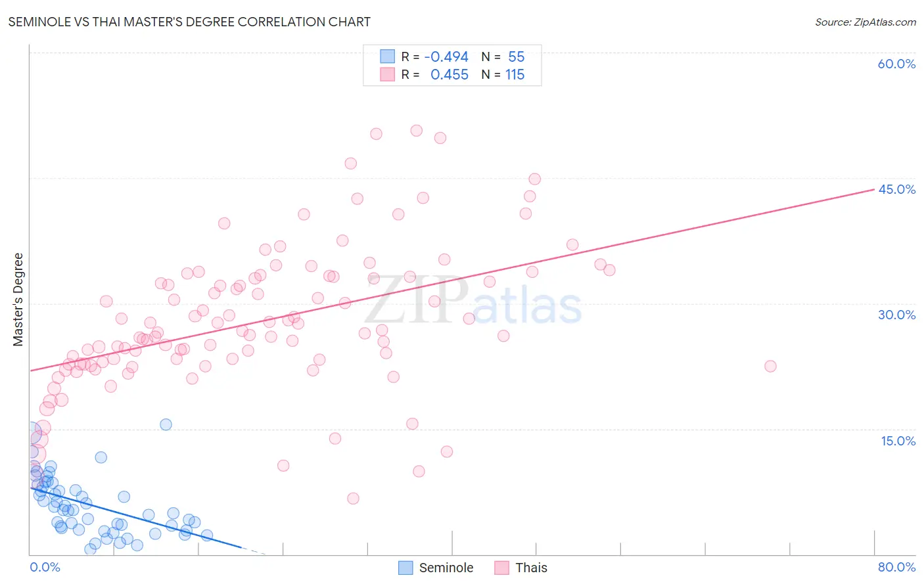Viewport: 924px width, 586px height.
Task: Click the blue swatch beside R = -0.494
Action: point(388,56)
